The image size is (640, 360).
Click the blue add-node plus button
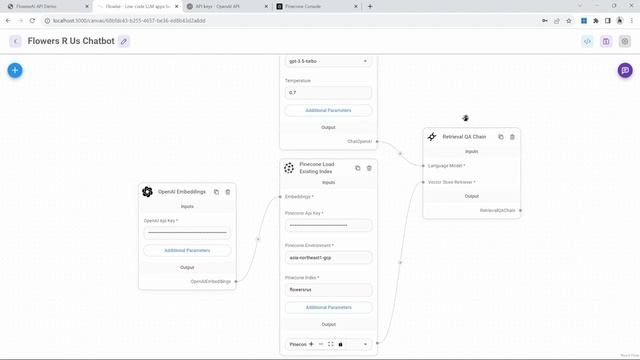(15, 70)
